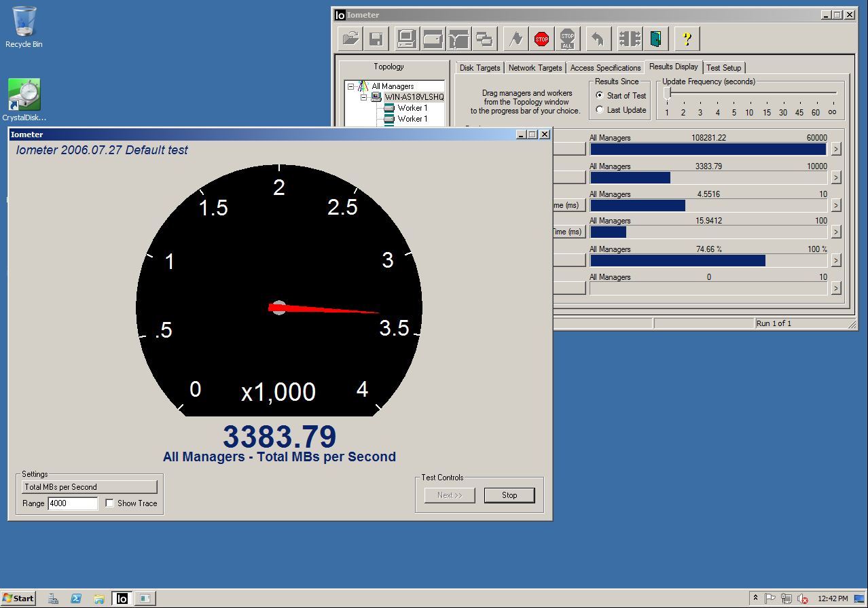Open Server Manager from the taskbar
Viewport: 868px width, 608px height.
coord(54,598)
